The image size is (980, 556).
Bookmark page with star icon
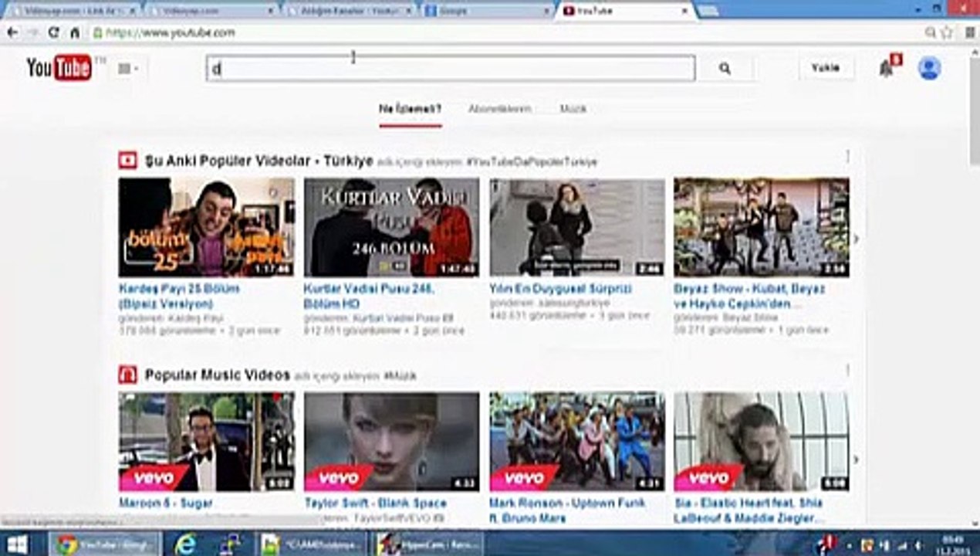[947, 32]
